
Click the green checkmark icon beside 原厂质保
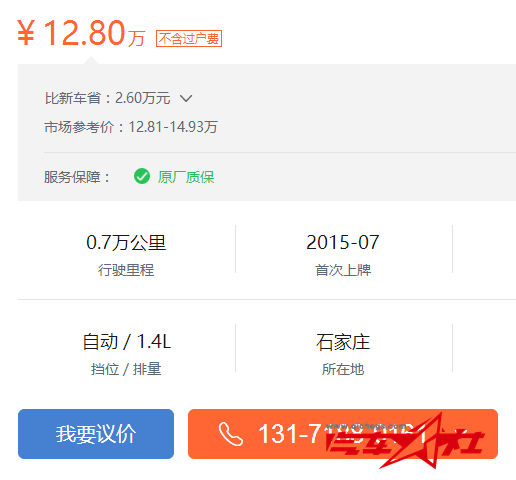tap(142, 176)
